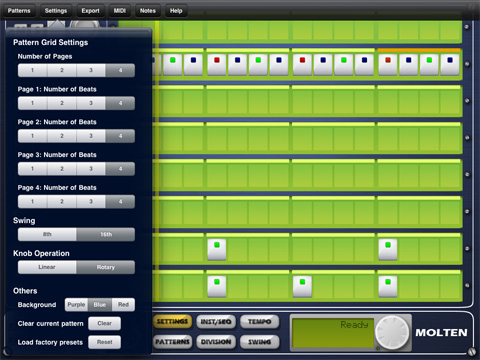Click Clear to clear current pattern
480x360 pixels.
pyautogui.click(x=104, y=323)
